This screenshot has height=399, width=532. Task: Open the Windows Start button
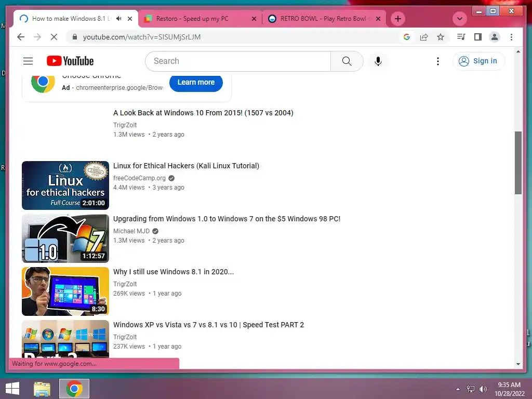pos(12,389)
